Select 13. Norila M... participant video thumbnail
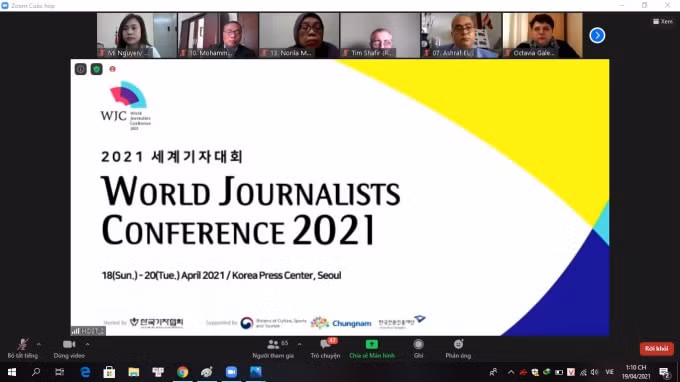 [x=299, y=35]
